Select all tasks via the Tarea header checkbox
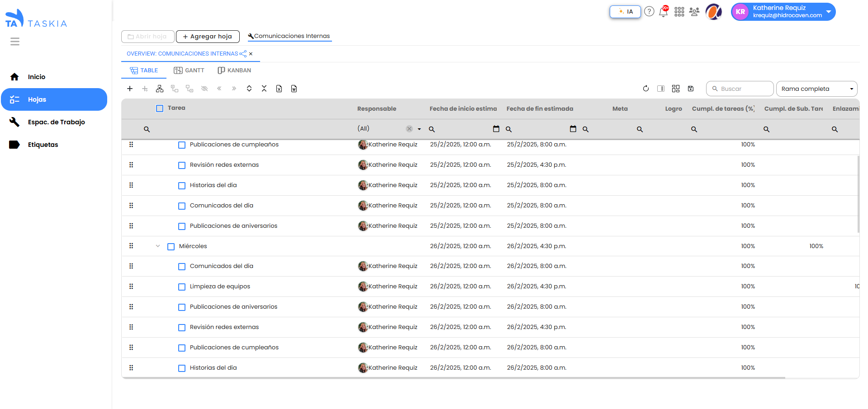The width and height of the screenshot is (868, 409). coord(160,108)
